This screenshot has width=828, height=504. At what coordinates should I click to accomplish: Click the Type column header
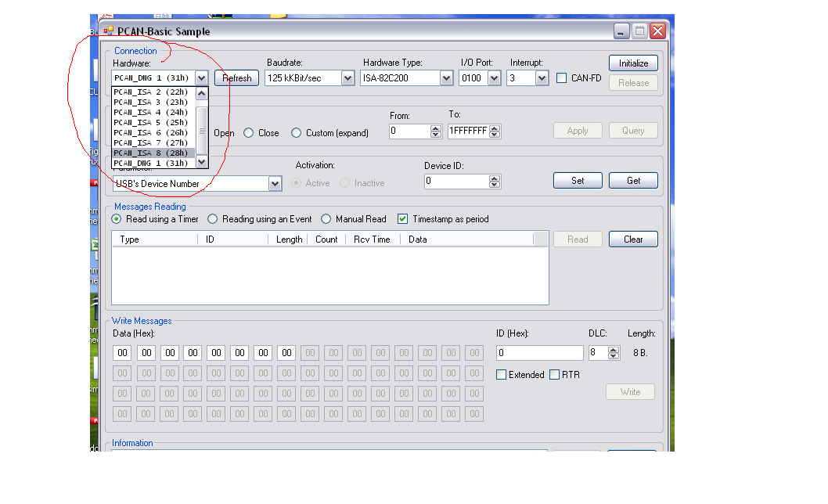click(x=155, y=239)
